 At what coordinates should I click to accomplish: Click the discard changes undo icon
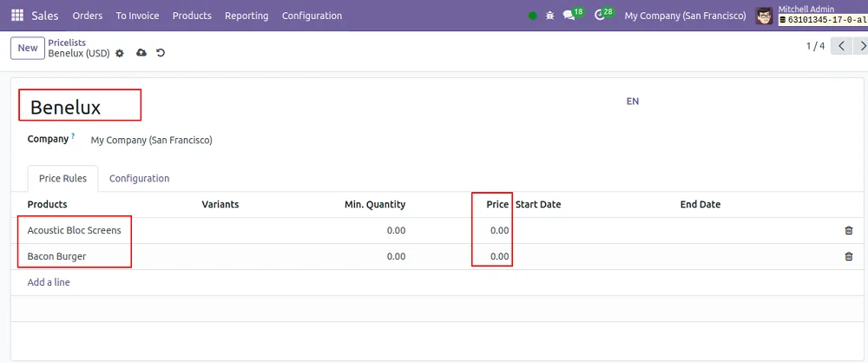[161, 53]
